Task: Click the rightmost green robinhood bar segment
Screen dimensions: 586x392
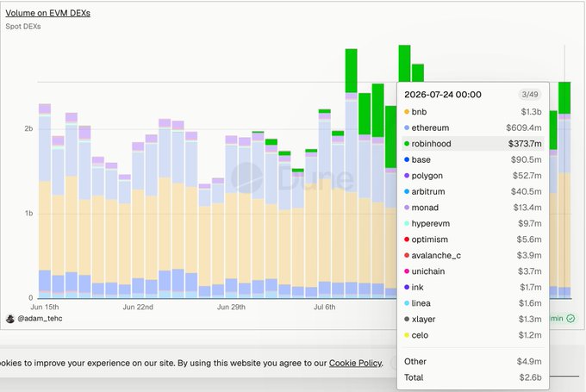Action: (x=564, y=98)
